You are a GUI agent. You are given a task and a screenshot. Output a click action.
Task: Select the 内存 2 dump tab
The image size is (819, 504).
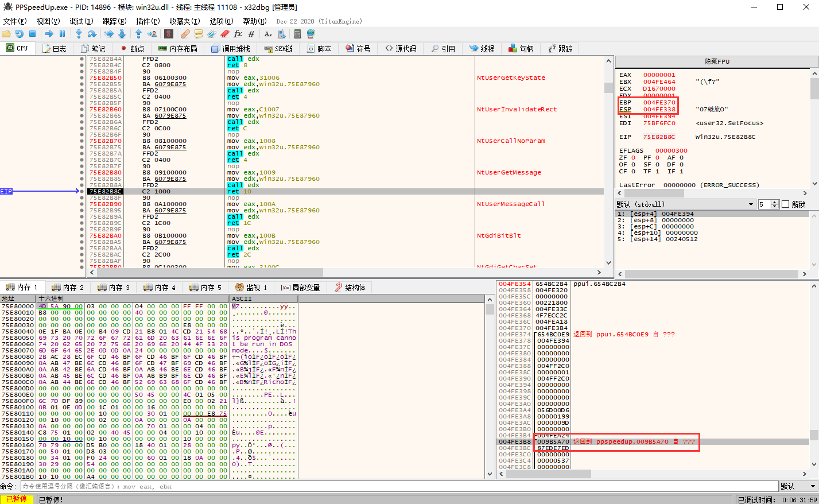coord(68,288)
